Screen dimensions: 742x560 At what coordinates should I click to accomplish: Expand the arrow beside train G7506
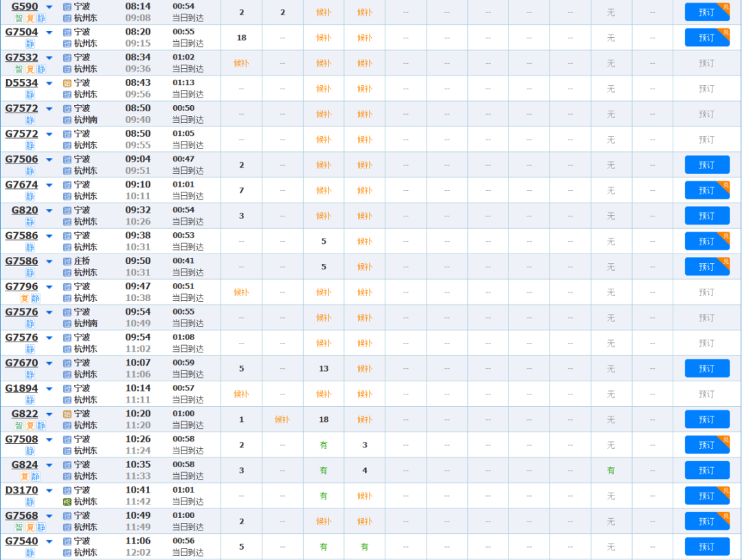click(x=49, y=160)
